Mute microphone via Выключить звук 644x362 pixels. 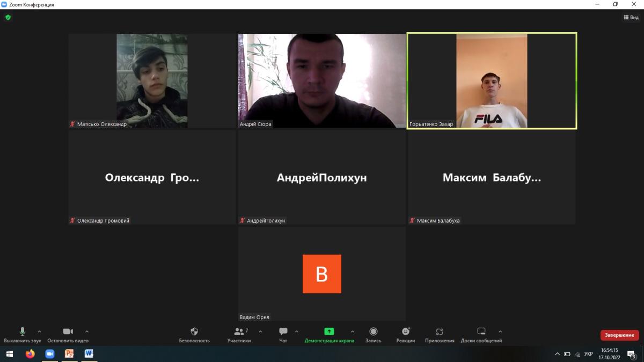pos(23,332)
